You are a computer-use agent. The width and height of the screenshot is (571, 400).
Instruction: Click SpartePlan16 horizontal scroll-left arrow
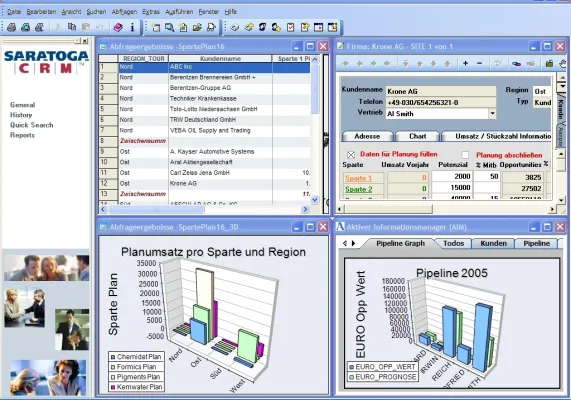click(x=103, y=209)
